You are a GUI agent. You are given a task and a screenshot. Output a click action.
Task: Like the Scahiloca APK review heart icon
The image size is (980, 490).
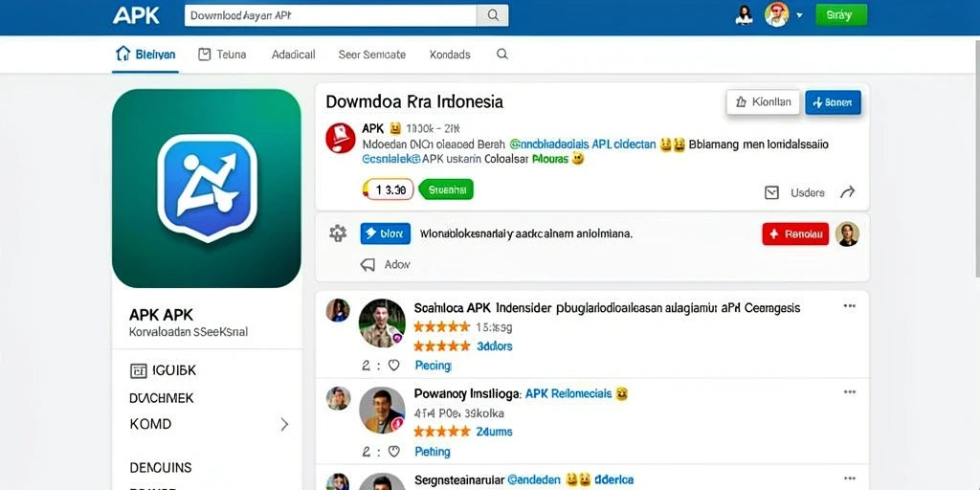pyautogui.click(x=393, y=365)
